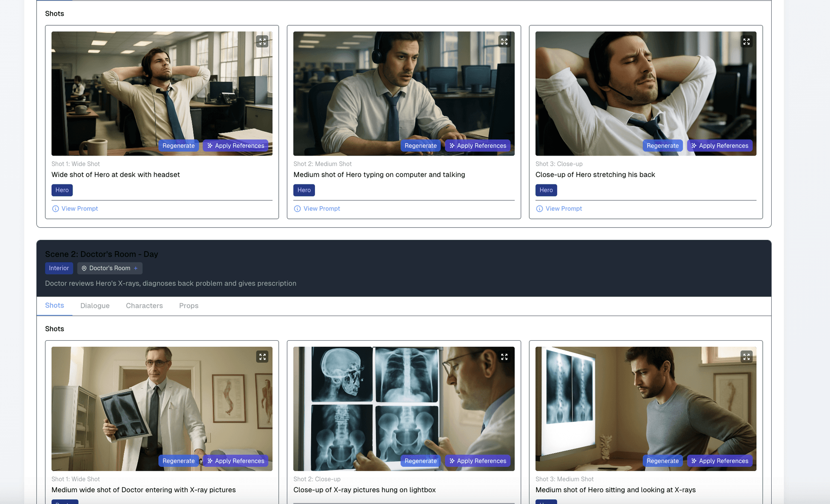Expand the stretching close-up image fullscreen
This screenshot has height=504, width=830.
point(746,41)
